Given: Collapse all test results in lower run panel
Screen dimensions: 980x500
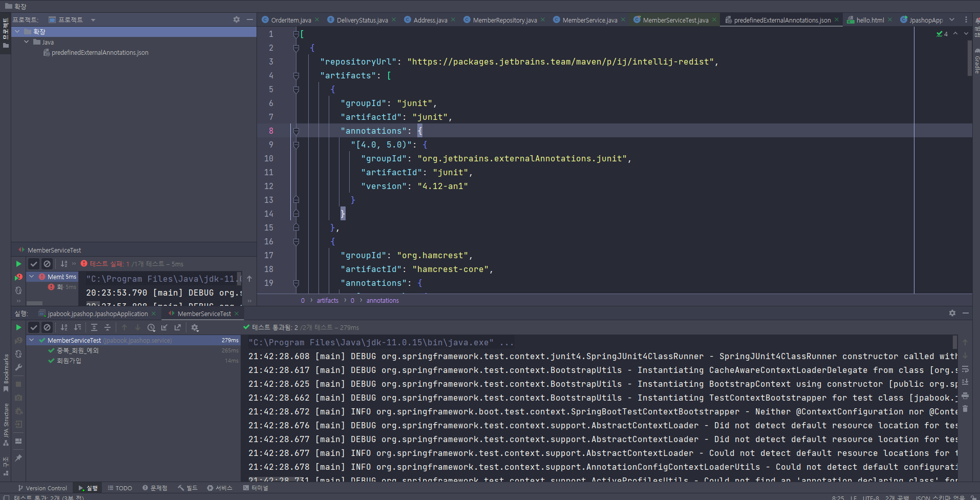Looking at the screenshot, I should pyautogui.click(x=108, y=327).
